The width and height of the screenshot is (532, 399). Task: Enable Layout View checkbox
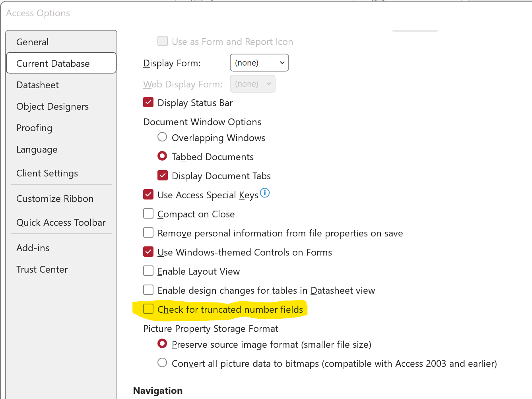[x=148, y=271]
